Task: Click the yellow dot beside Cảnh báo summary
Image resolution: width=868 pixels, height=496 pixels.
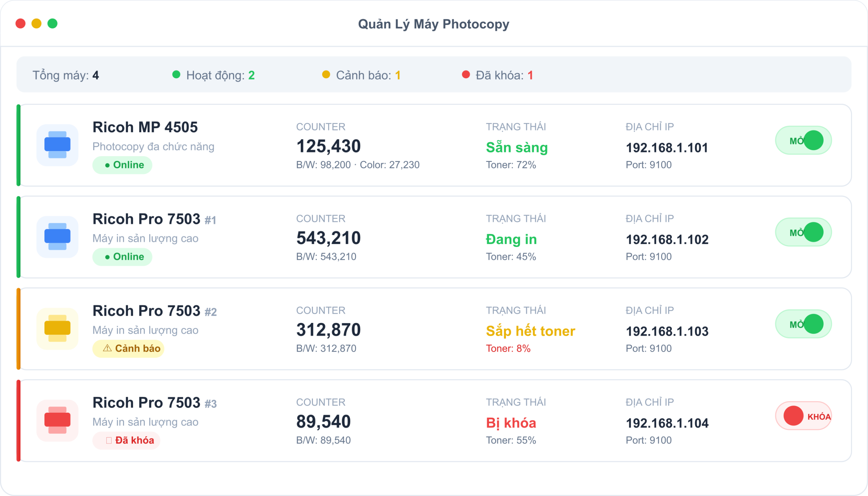Action: pos(326,75)
